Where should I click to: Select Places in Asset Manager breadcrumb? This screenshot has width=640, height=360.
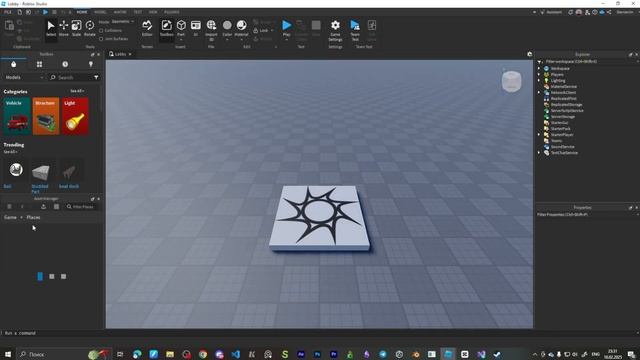[33, 217]
